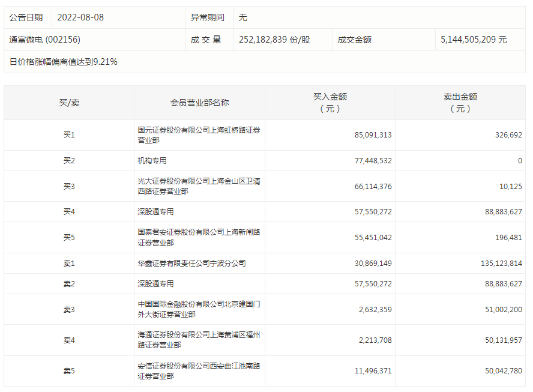Screen dimensions: 533x392
Task: Click the 通富微电 (002156) stock name
Action: pos(45,40)
